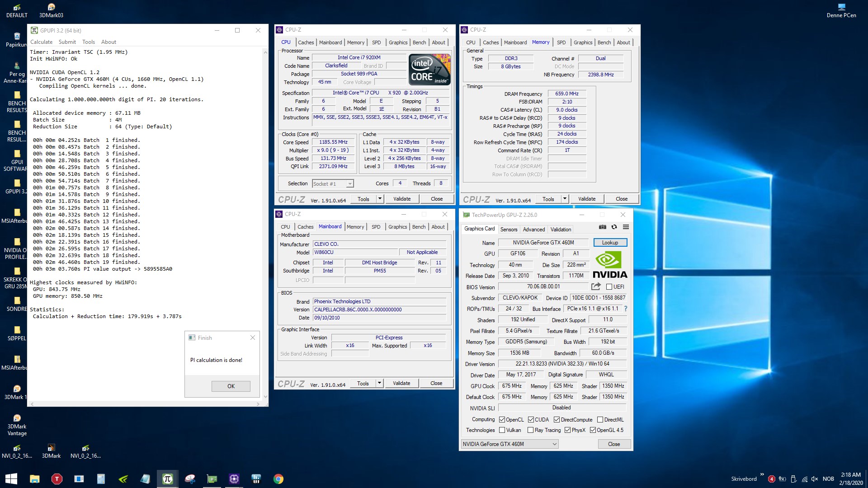Click the NVIDIA logo in GPU-Z
The image size is (868, 488).
click(610, 265)
